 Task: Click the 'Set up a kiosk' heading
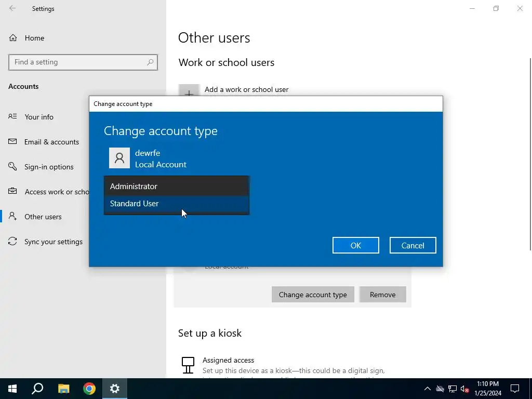coord(210,333)
